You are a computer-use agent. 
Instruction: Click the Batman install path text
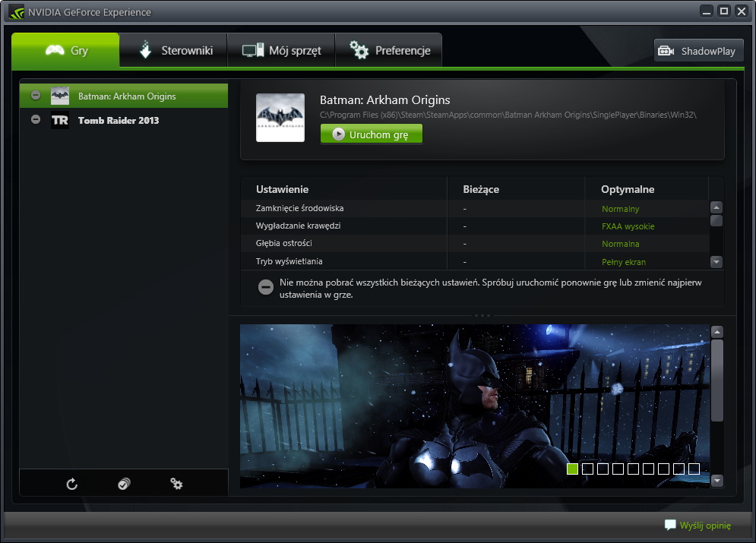[x=508, y=115]
